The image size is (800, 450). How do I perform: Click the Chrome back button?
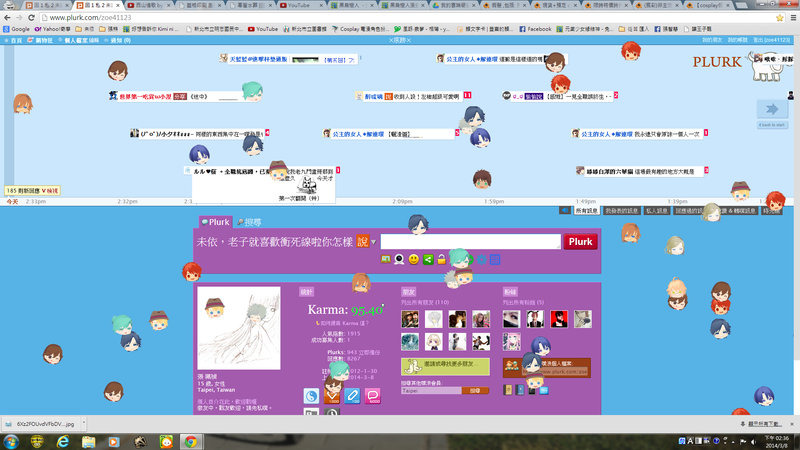7,17
